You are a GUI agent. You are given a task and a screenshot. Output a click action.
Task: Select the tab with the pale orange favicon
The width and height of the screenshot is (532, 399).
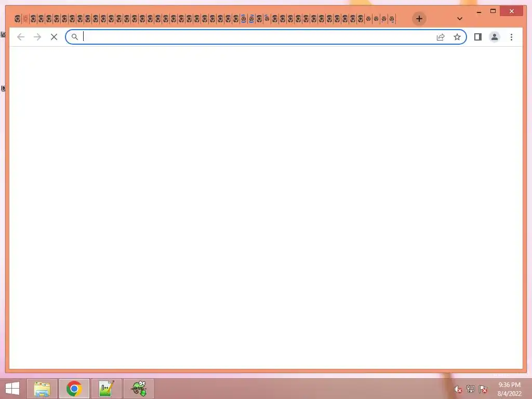pyautogui.click(x=25, y=19)
